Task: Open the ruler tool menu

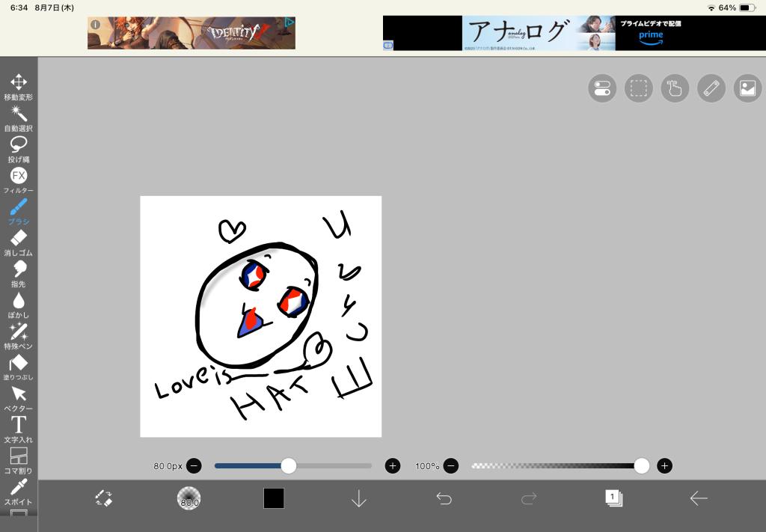Action: point(711,88)
